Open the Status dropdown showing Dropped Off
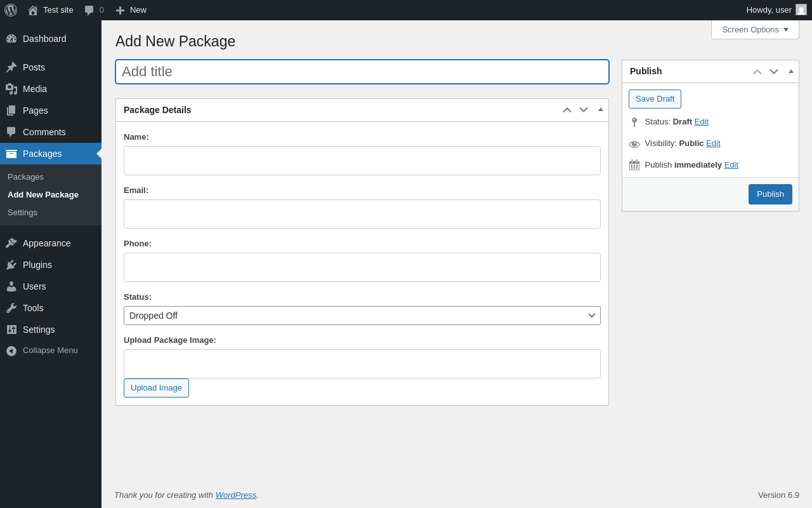The image size is (812, 508). click(x=362, y=316)
